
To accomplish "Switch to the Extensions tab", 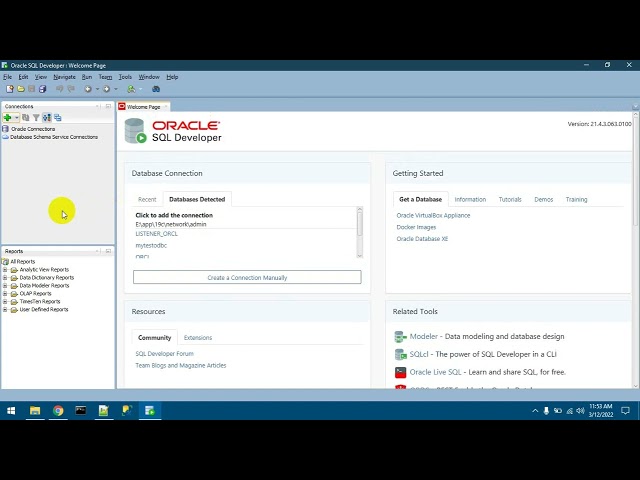I will (198, 338).
